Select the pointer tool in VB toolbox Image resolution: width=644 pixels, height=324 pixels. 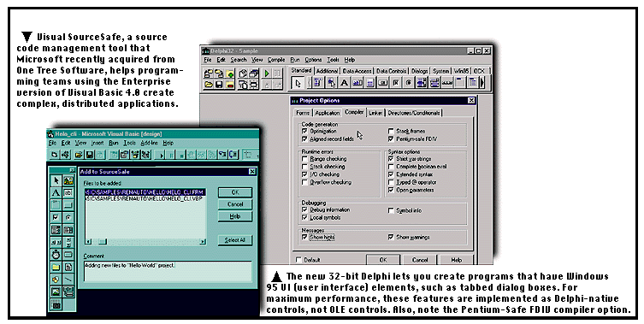coord(56,180)
